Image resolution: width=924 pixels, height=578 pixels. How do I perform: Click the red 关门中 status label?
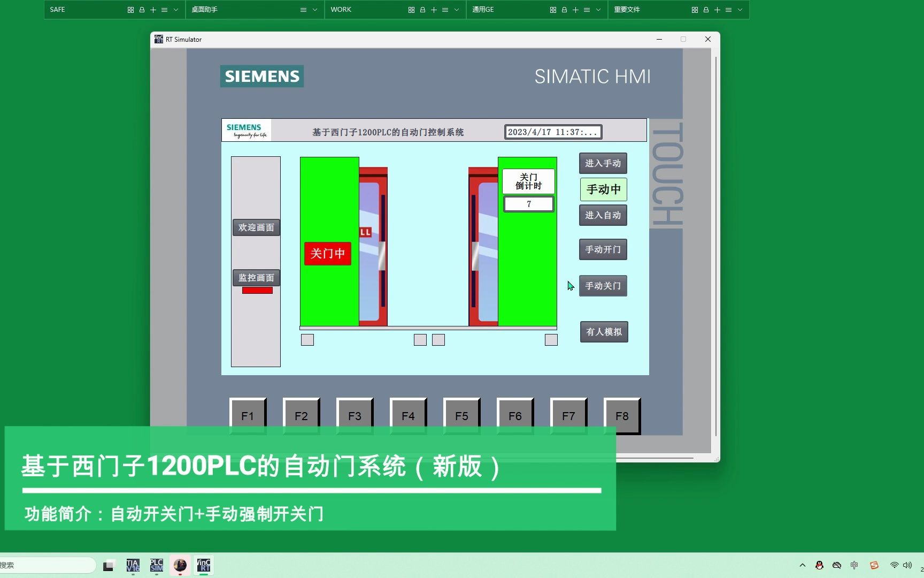(x=328, y=253)
